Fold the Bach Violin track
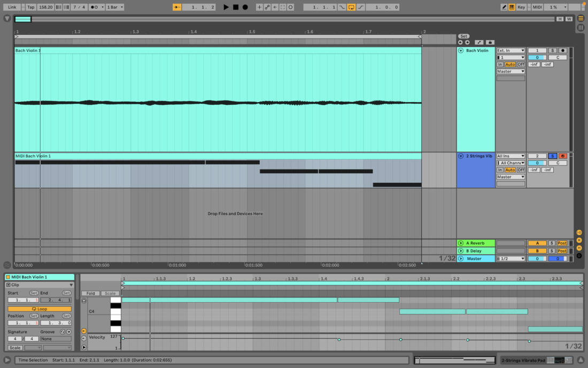The image size is (588, 368). (x=461, y=51)
